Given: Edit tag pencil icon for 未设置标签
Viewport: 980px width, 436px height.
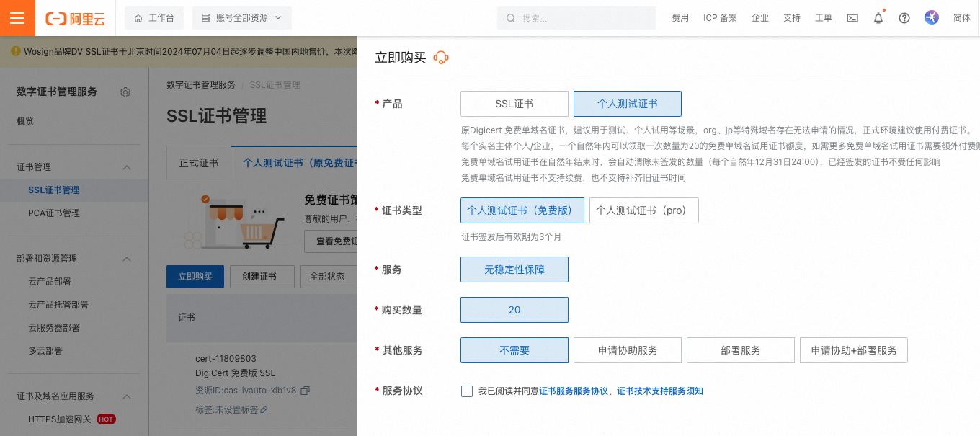Looking at the screenshot, I should click(x=264, y=410).
